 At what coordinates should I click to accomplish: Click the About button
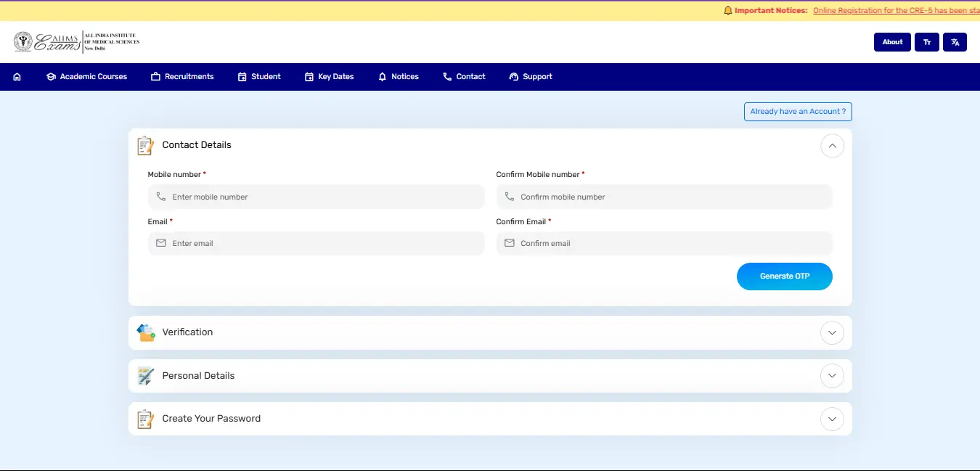(892, 42)
